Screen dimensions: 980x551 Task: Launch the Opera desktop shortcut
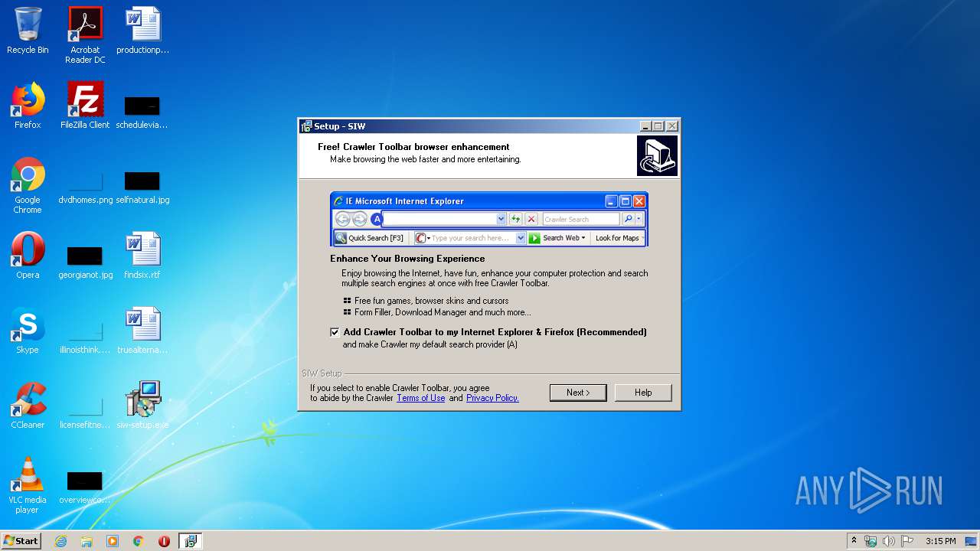[28, 256]
